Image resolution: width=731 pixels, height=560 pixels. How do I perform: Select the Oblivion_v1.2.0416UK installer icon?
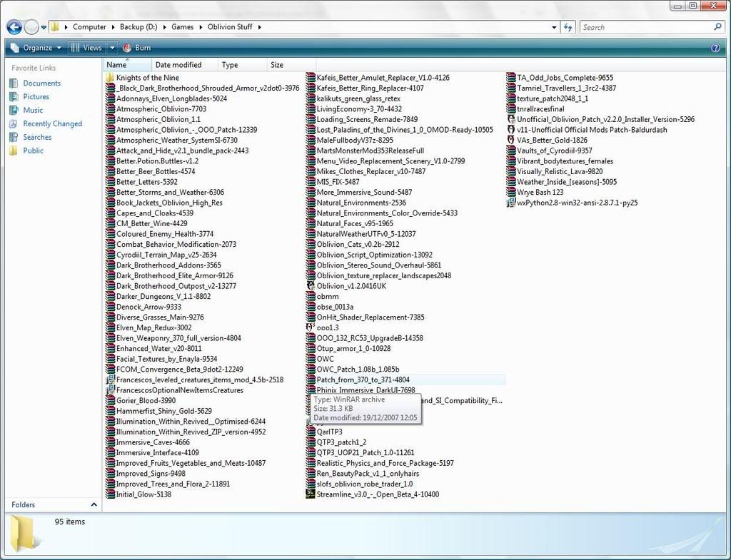click(x=311, y=286)
